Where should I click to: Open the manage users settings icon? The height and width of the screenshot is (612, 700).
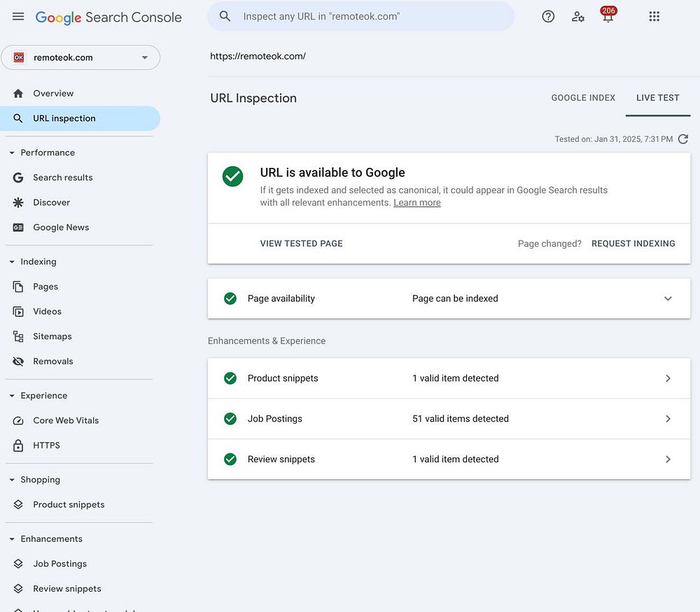click(578, 17)
